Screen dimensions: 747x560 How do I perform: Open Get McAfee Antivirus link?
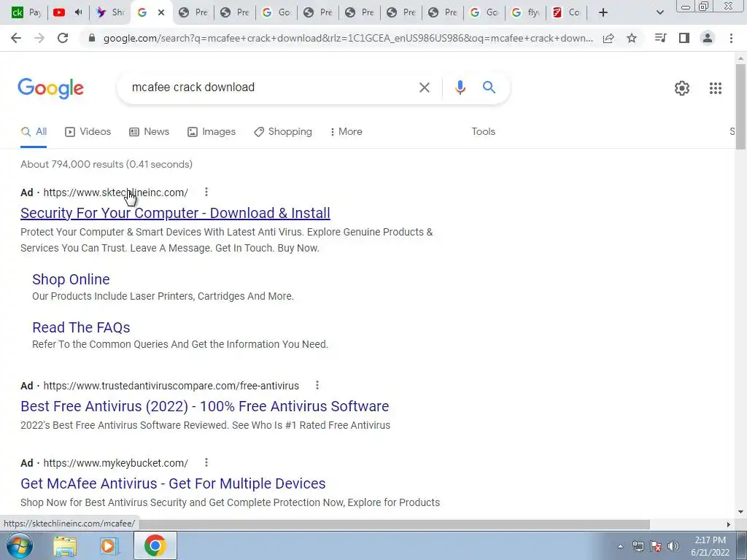pos(173,483)
